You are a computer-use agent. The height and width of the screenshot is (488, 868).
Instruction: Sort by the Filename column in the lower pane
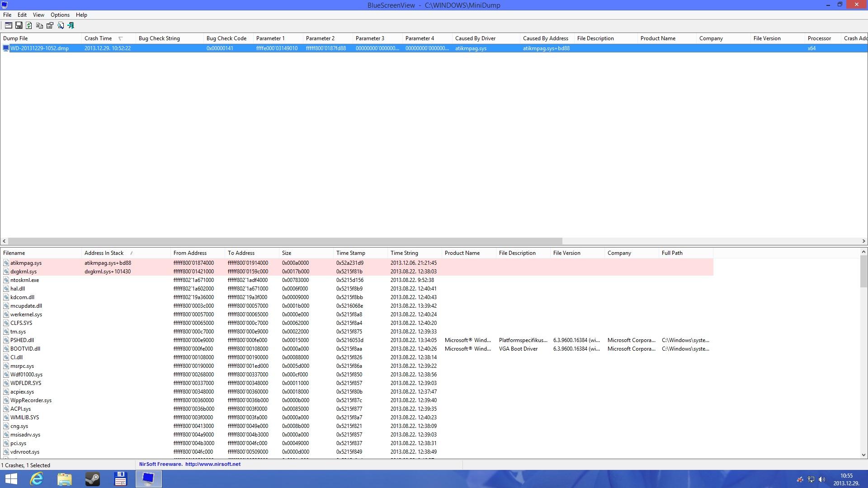[41, 253]
